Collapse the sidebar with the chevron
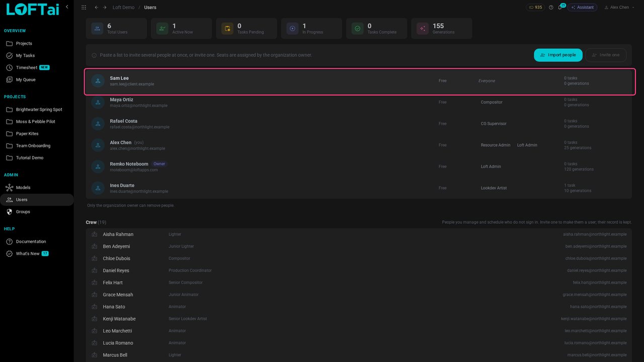Viewport: 644px width, 362px height. (x=67, y=7)
